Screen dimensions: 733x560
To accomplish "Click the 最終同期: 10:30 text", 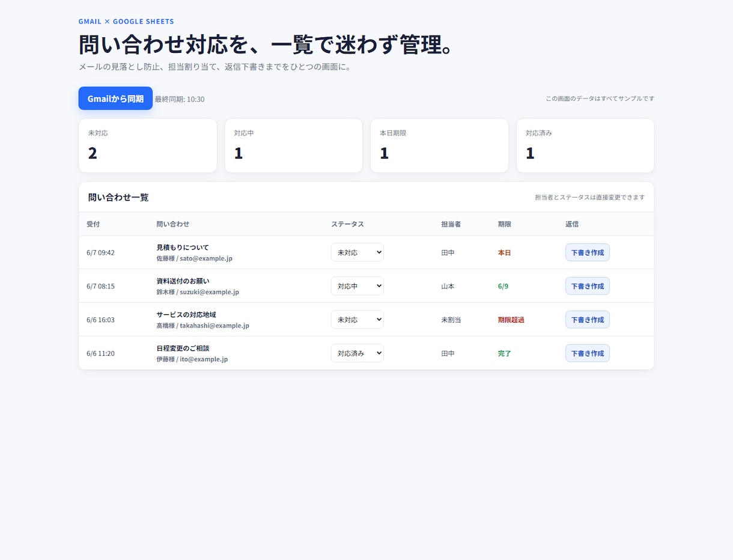I will [x=180, y=99].
